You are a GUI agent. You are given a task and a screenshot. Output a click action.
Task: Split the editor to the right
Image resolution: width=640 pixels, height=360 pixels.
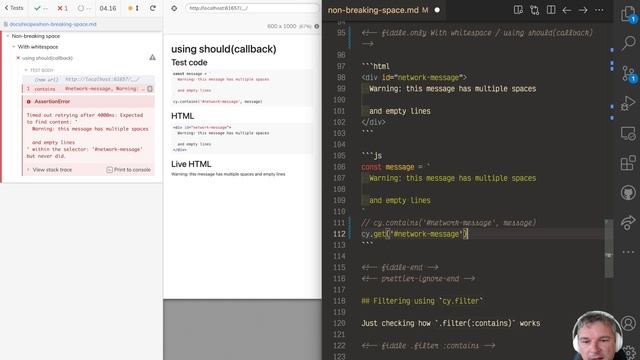[x=551, y=10]
